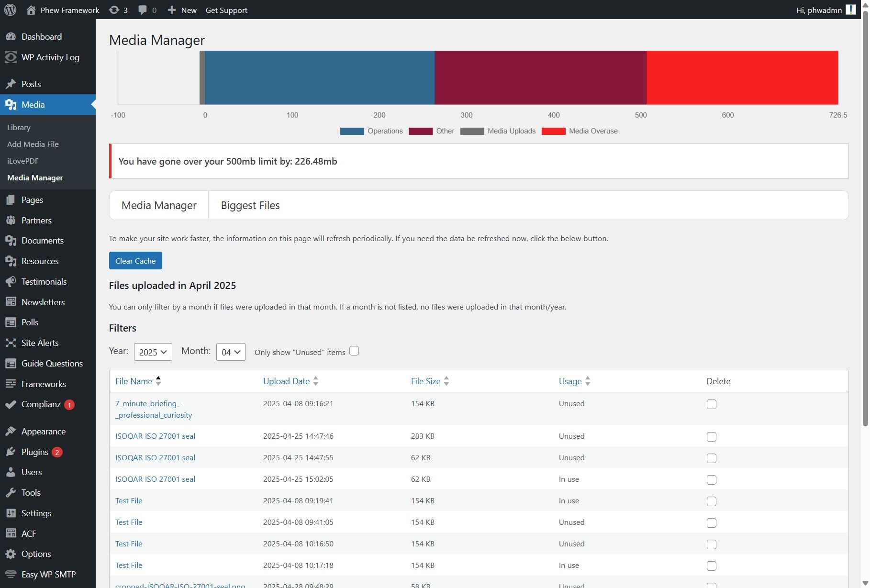
Task: Tick delete checkbox for 7_minute_briefing file
Action: click(x=712, y=404)
